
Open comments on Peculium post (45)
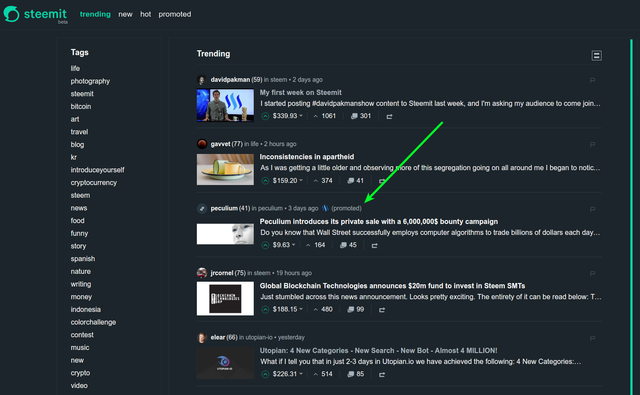pyautogui.click(x=348, y=245)
